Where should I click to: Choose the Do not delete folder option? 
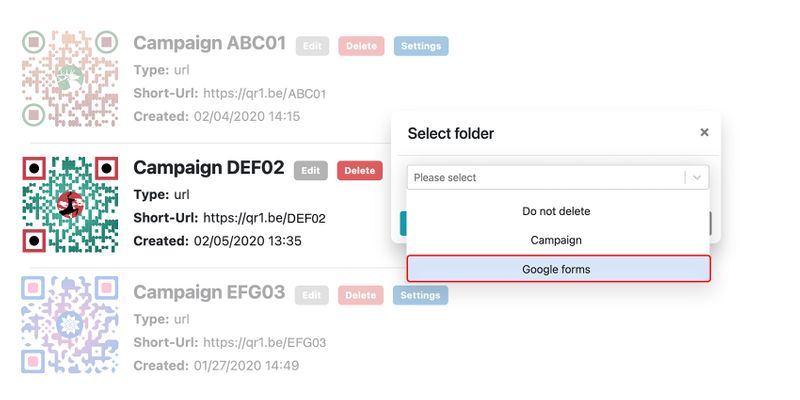click(x=558, y=211)
